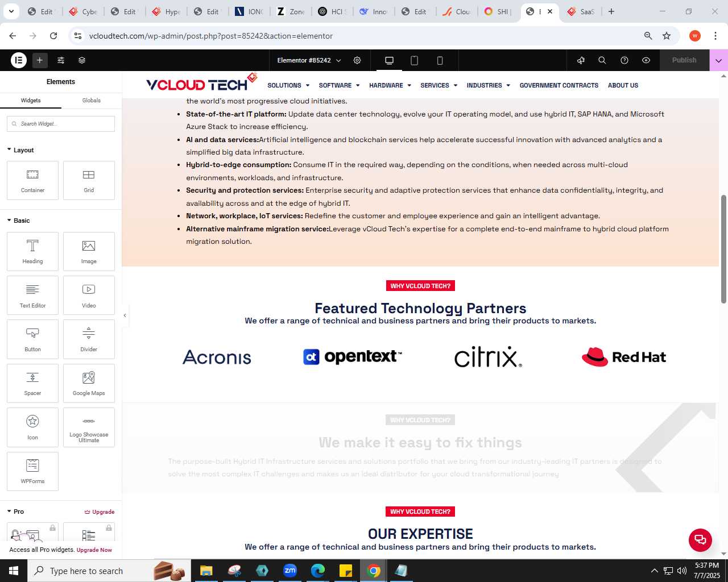Collapse the Pro widgets section

[15, 512]
